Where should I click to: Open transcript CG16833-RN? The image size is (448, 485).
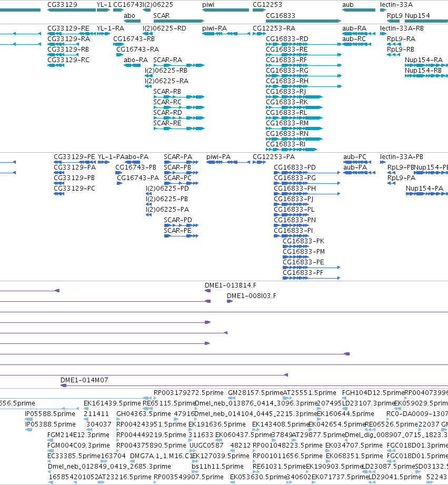click(x=287, y=133)
